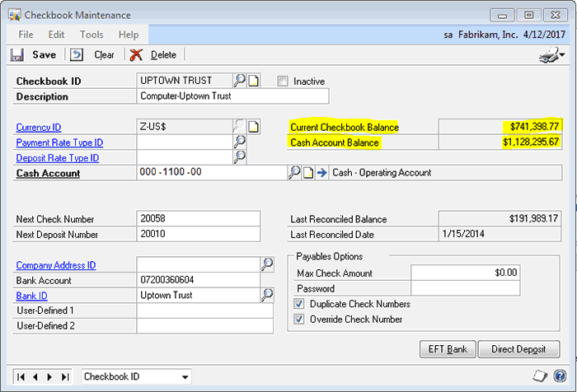Viewport: 577px width, 392px height.
Task: Follow the Payment Rate Type ID link
Action: pyautogui.click(x=59, y=142)
